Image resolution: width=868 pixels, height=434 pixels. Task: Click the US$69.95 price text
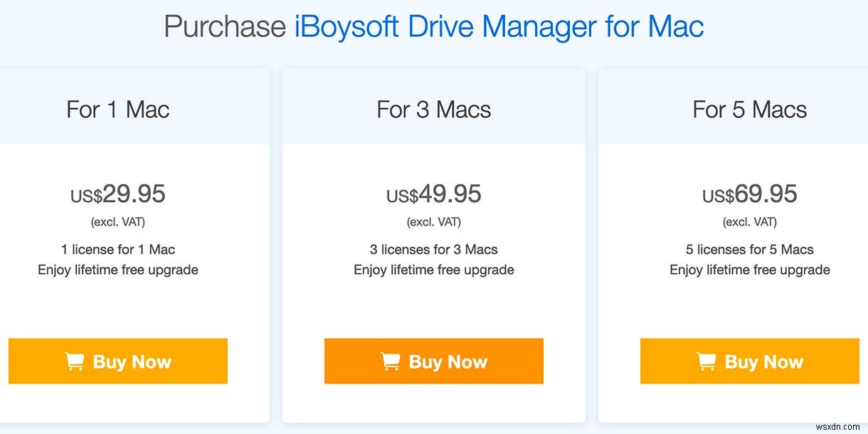pos(749,194)
